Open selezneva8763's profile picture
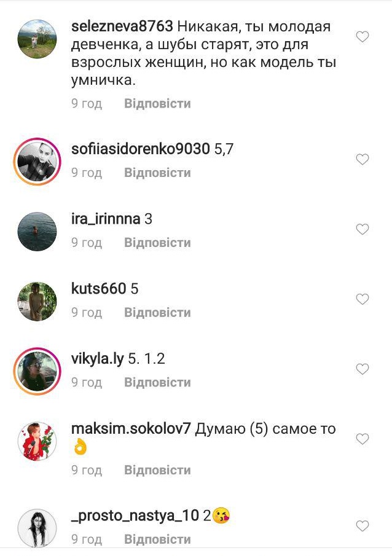This screenshot has height=556, width=392. click(37, 39)
